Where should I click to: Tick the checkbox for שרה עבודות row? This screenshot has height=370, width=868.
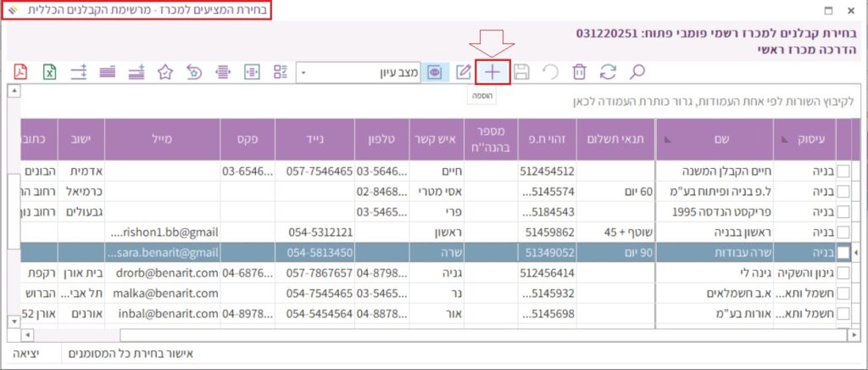[x=843, y=253]
